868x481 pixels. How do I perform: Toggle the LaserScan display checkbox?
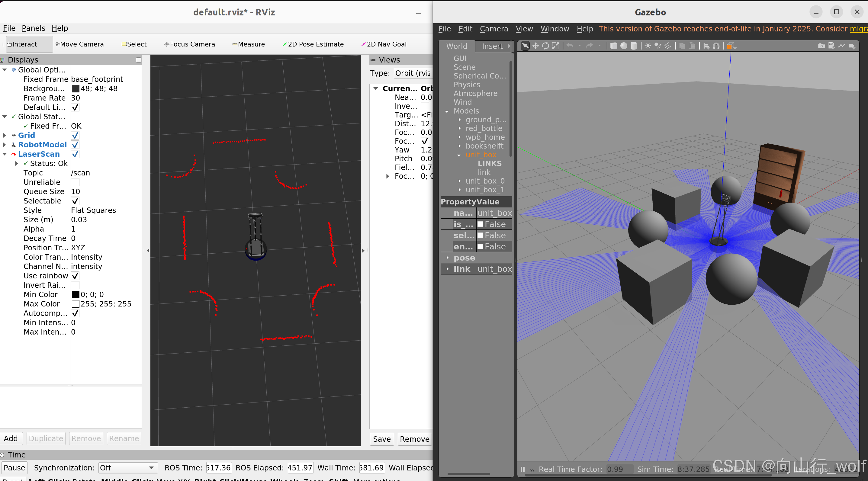(x=75, y=154)
